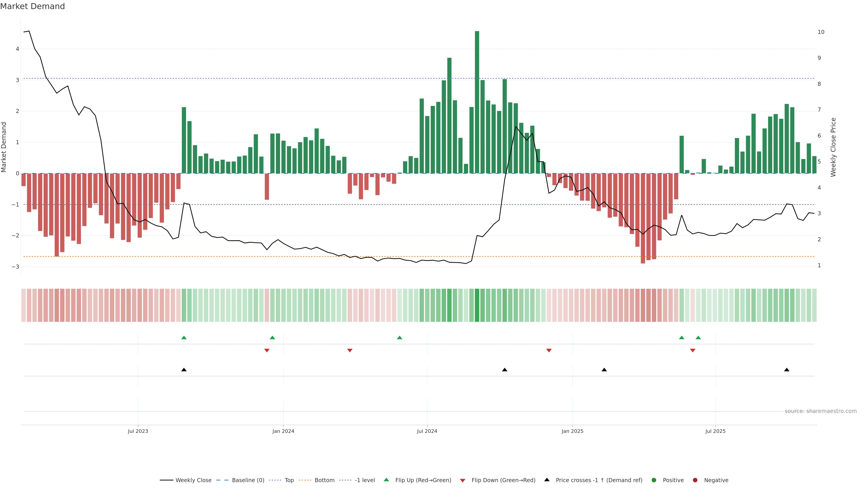Click the darkest green heatmap cell
Viewport: 868px width, 488px height.
tap(477, 305)
